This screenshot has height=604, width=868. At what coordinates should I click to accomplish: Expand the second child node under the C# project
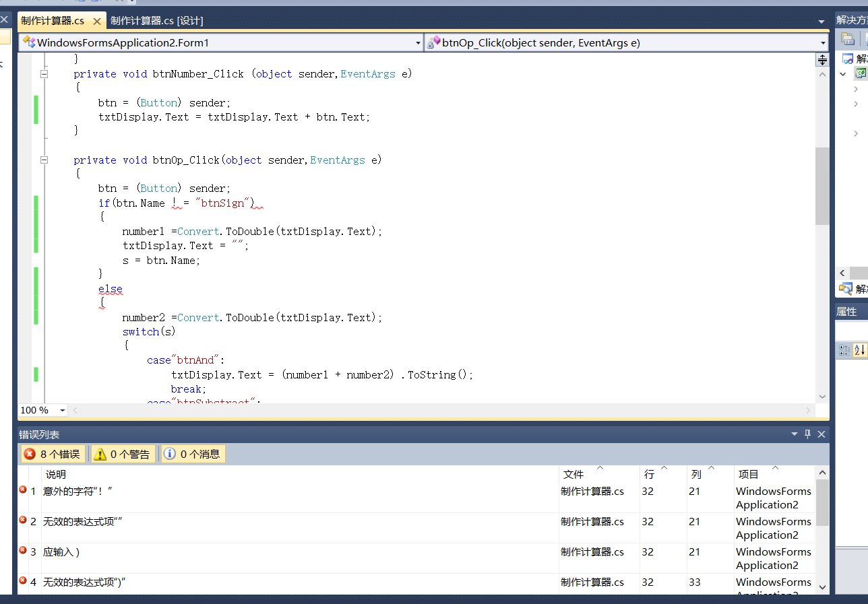pyautogui.click(x=856, y=104)
